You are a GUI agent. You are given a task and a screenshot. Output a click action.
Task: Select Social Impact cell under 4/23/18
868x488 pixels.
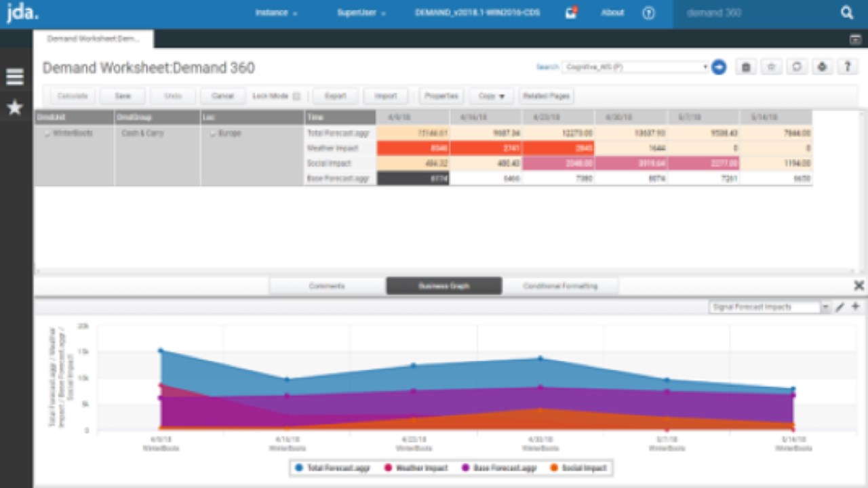coord(558,163)
